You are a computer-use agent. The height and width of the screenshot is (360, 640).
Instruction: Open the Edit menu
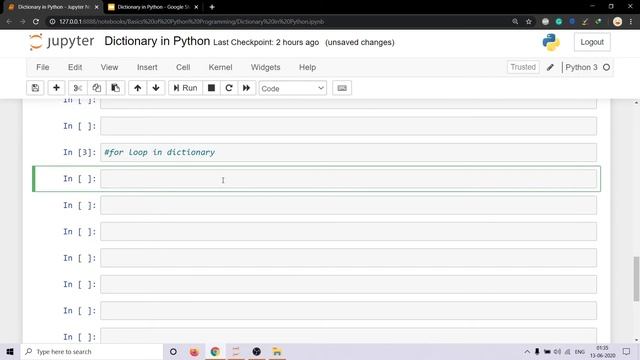tap(75, 67)
